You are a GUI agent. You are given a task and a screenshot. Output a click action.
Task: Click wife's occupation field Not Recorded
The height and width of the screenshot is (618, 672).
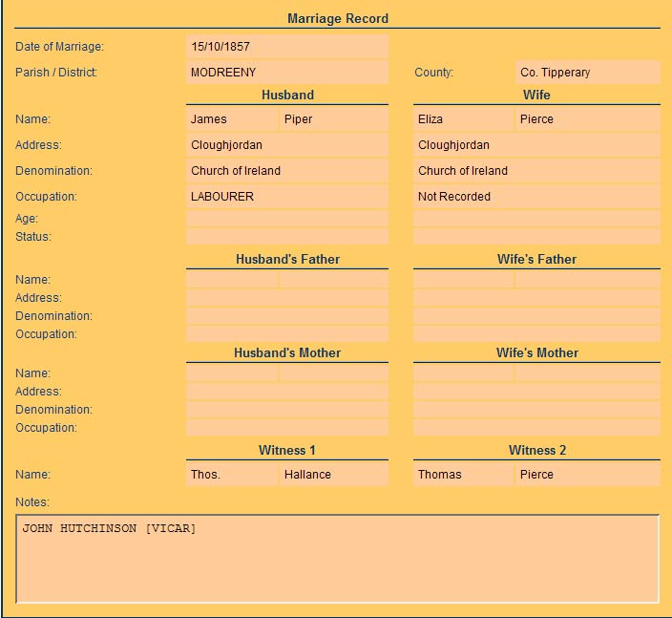pos(535,197)
